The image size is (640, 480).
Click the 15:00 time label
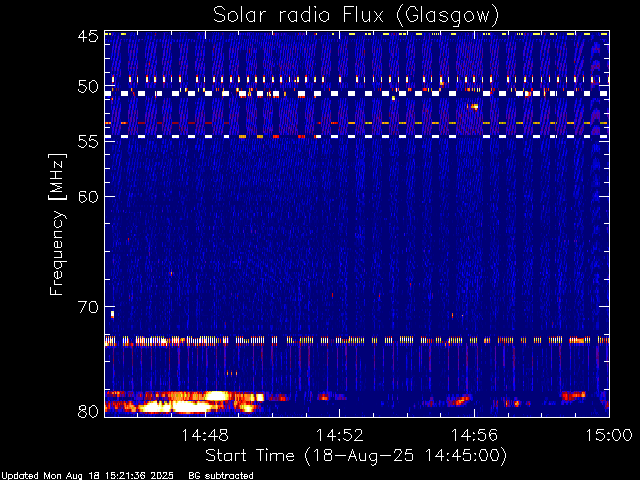tap(609, 435)
